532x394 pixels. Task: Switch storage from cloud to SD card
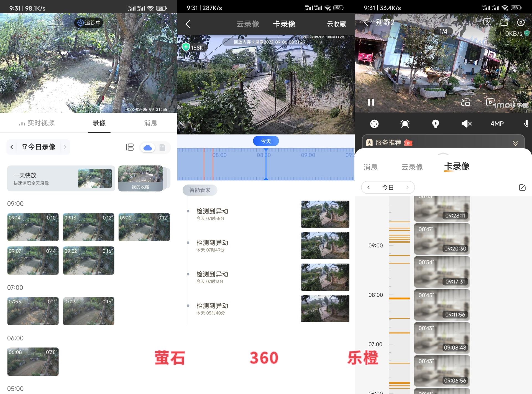pyautogui.click(x=162, y=148)
